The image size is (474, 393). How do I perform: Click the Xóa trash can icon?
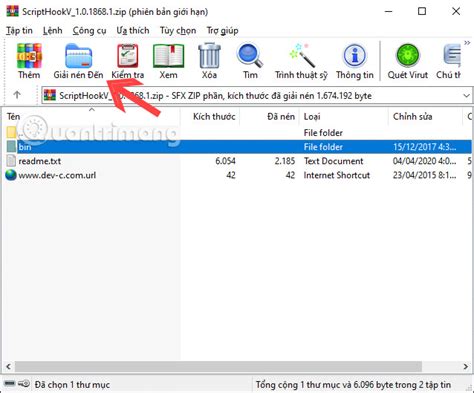pos(209,56)
